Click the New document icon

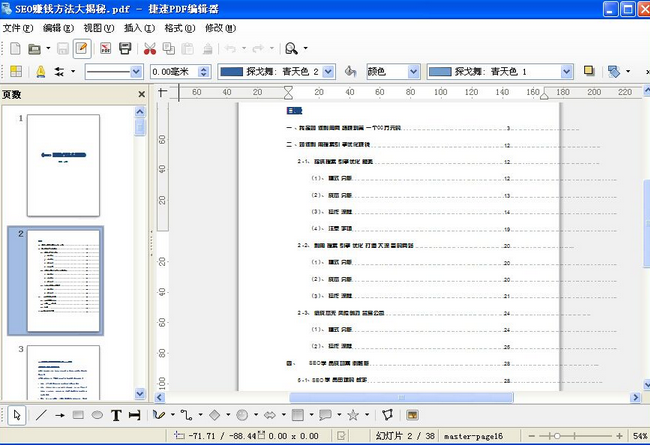coord(15,49)
